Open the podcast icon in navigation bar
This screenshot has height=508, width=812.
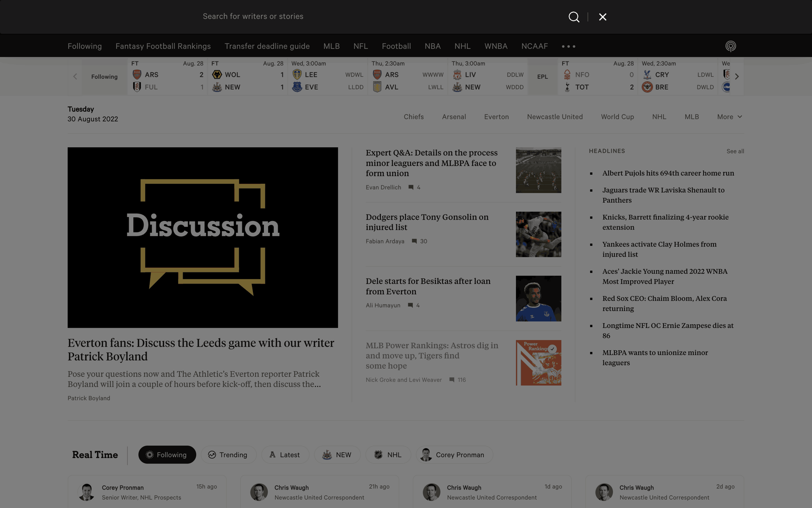click(x=731, y=46)
